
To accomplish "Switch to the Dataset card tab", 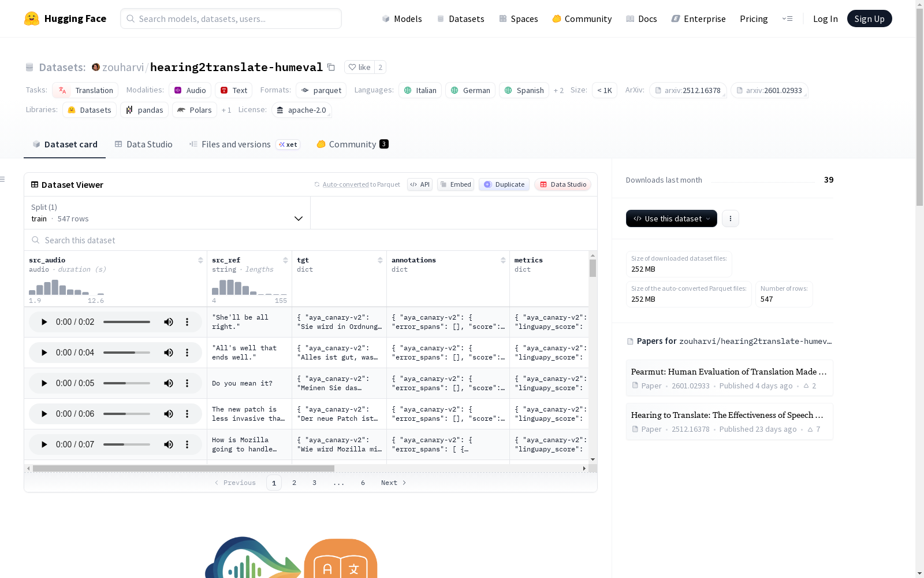I will coord(65,144).
